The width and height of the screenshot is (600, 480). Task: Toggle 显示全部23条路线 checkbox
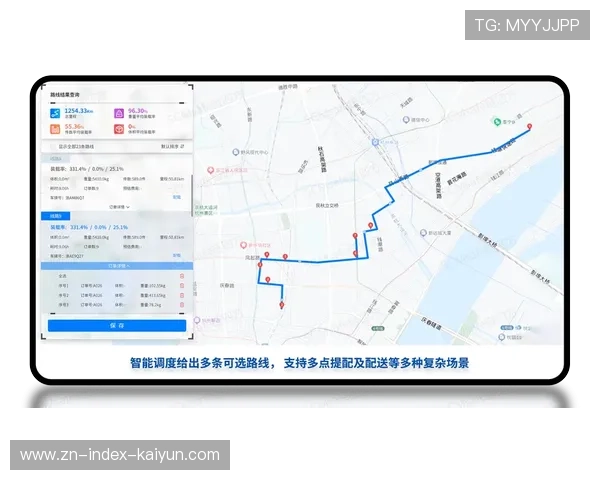point(54,146)
